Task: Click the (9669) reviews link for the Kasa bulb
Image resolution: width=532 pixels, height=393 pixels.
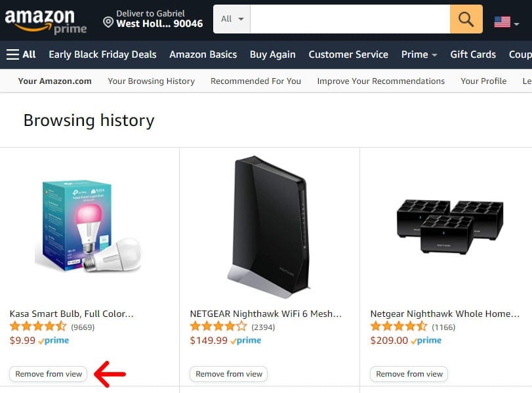Action: [83, 326]
